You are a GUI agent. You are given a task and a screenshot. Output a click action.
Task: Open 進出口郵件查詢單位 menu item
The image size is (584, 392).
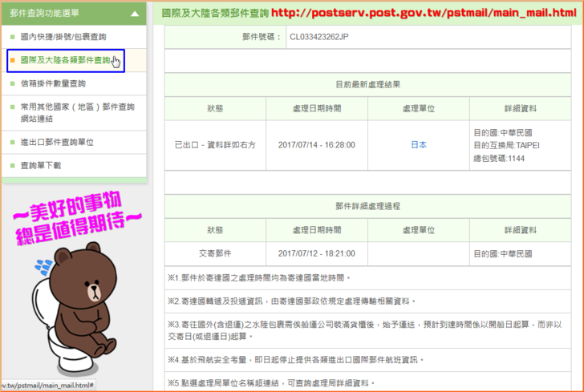point(57,142)
